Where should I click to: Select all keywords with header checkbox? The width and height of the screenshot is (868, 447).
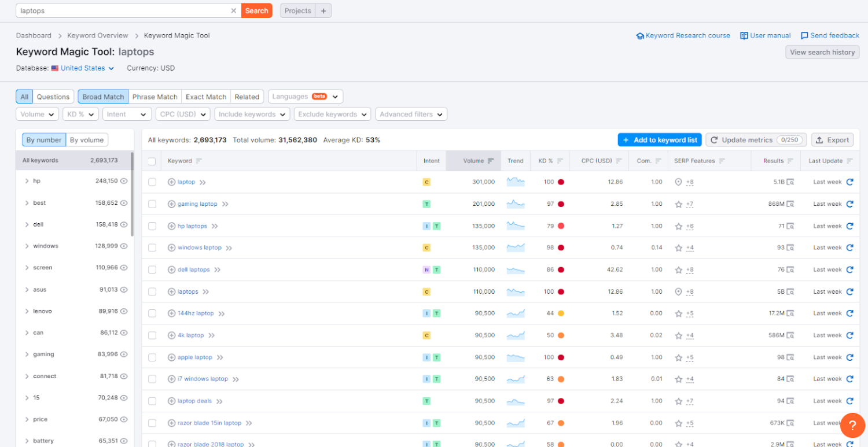pos(152,161)
